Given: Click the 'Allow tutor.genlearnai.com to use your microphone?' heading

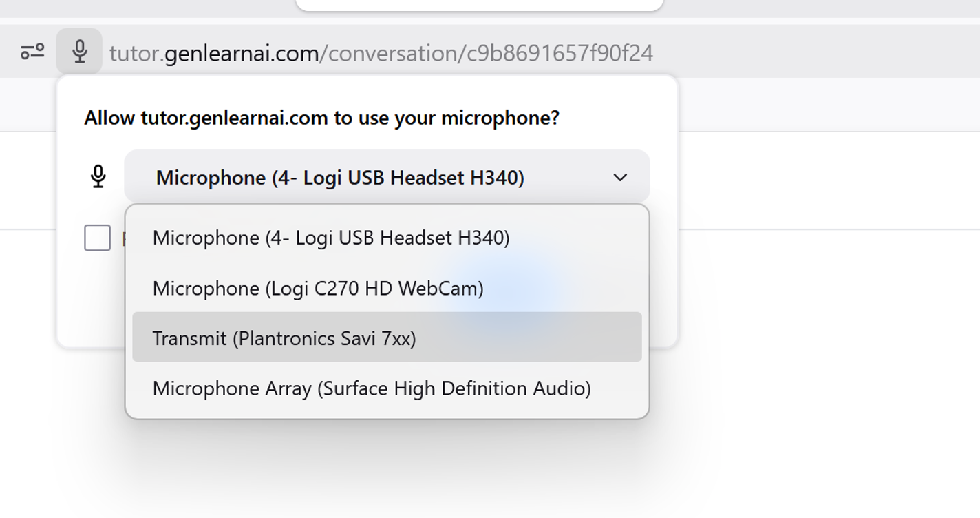Looking at the screenshot, I should (x=322, y=118).
